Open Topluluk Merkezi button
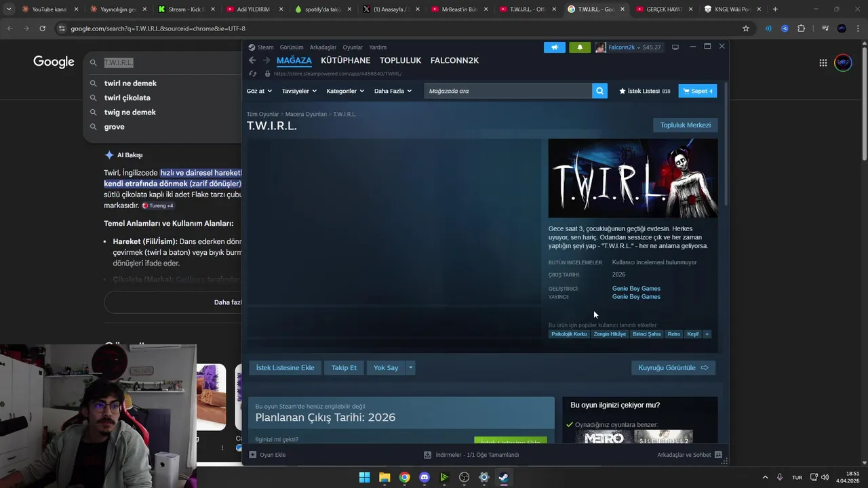The image size is (868, 488). [686, 125]
